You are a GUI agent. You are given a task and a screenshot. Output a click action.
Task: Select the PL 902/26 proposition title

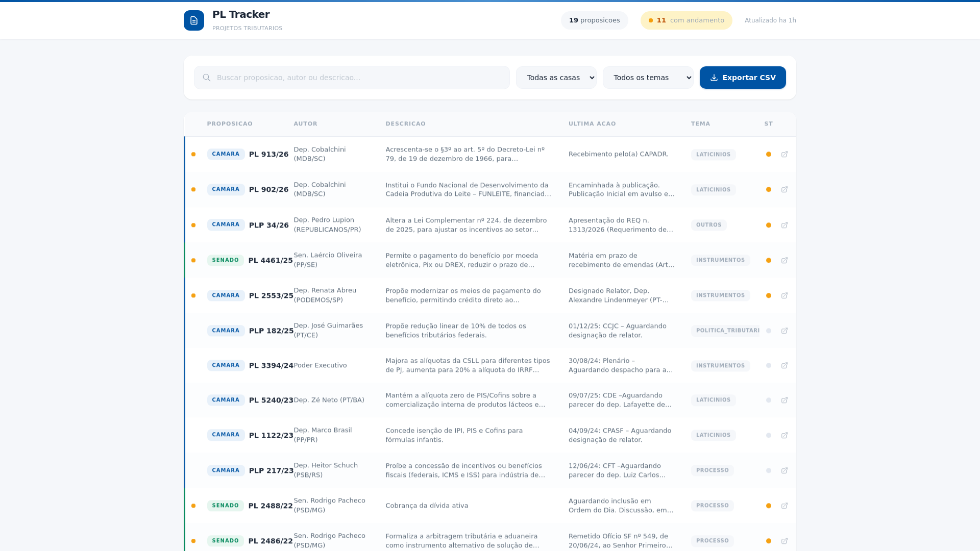tap(268, 189)
